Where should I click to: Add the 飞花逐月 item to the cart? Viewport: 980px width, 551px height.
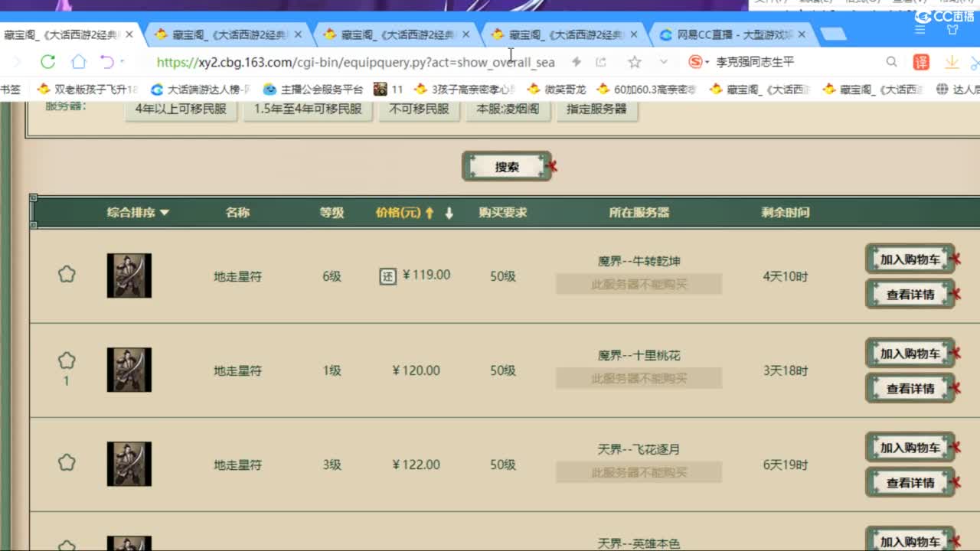pyautogui.click(x=910, y=448)
